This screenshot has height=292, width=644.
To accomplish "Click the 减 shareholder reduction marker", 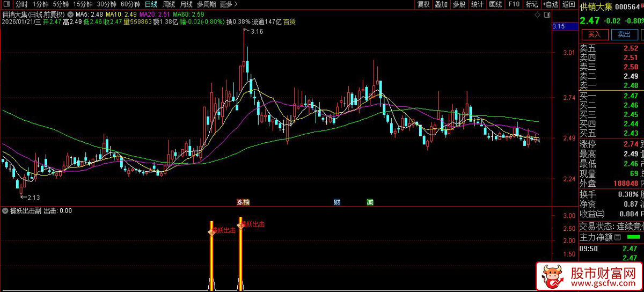I will point(370,202).
